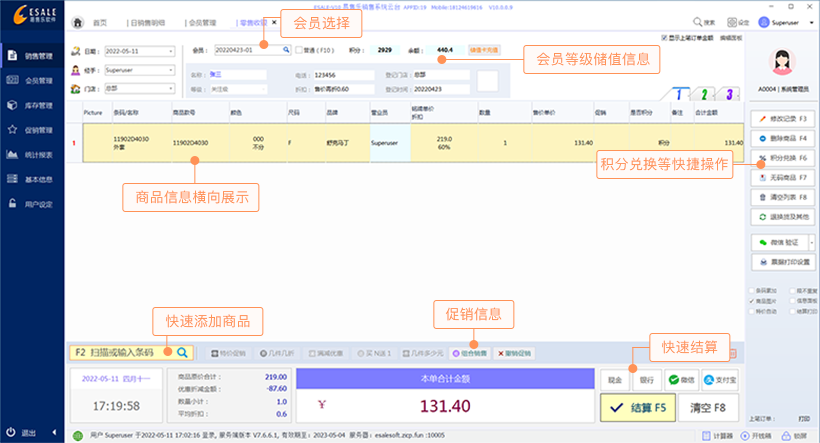Expand the 门店 store dropdown
820x443 pixels.
[171, 88]
